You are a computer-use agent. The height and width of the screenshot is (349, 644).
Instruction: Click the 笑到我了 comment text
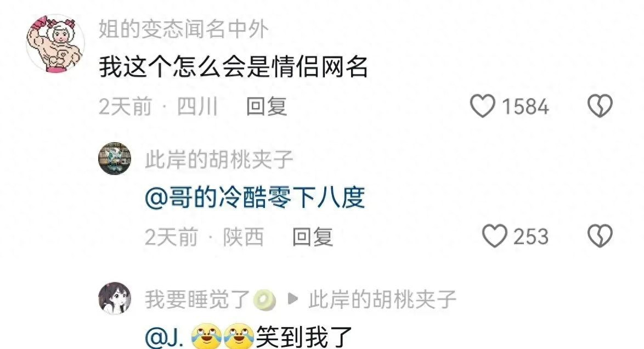(304, 337)
